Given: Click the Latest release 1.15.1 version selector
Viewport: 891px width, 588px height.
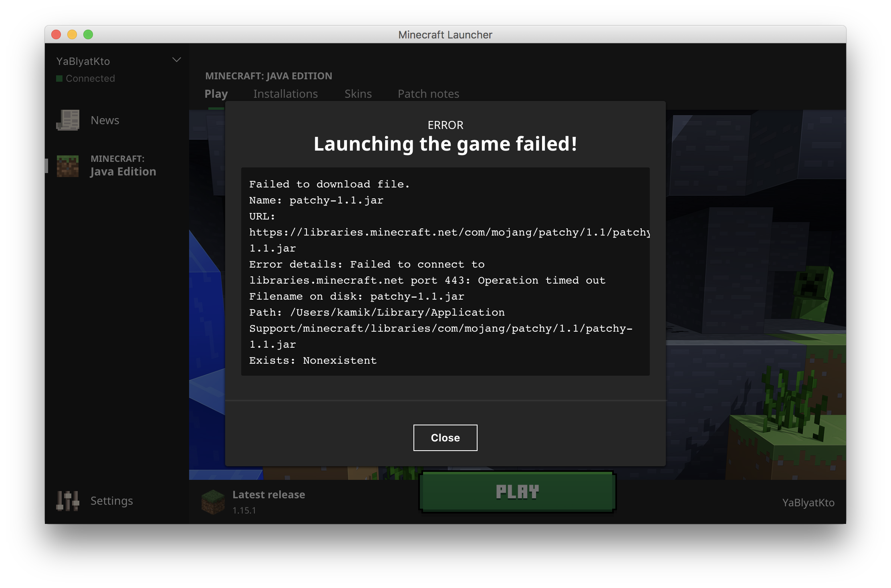Looking at the screenshot, I should coord(268,501).
